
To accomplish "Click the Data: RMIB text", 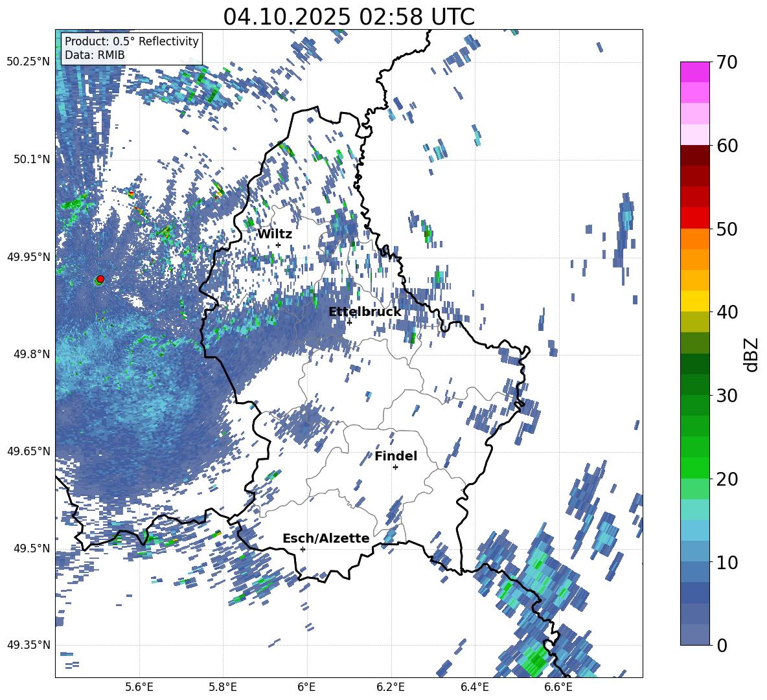I will (95, 55).
